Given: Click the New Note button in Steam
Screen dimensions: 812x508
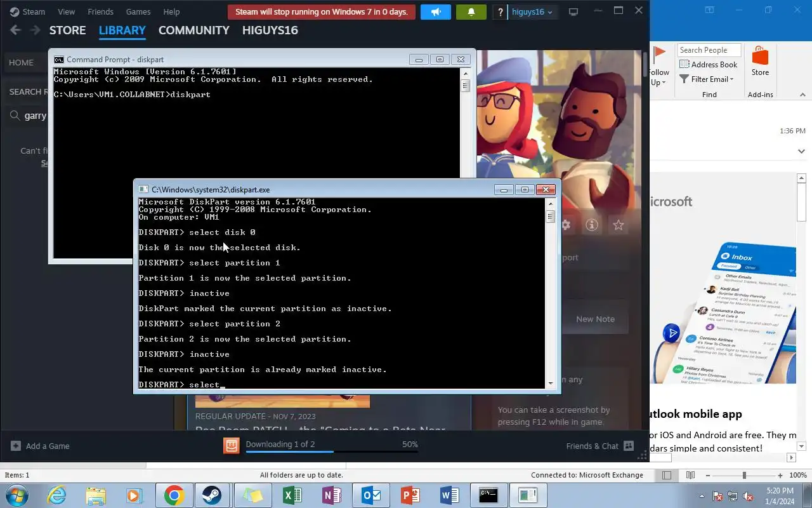Looking at the screenshot, I should (x=595, y=319).
